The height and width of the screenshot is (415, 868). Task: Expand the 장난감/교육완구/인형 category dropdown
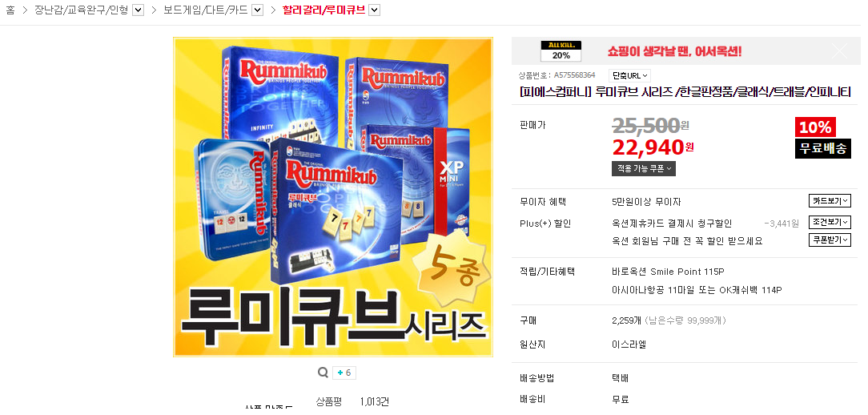[139, 10]
